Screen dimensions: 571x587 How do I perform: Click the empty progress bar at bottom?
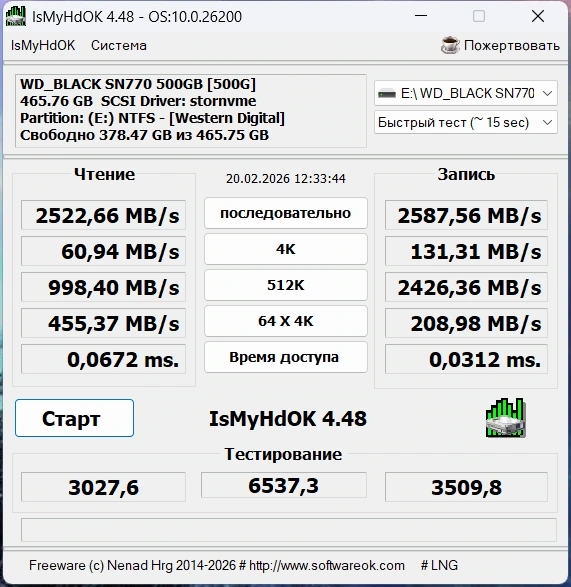pyautogui.click(x=289, y=530)
